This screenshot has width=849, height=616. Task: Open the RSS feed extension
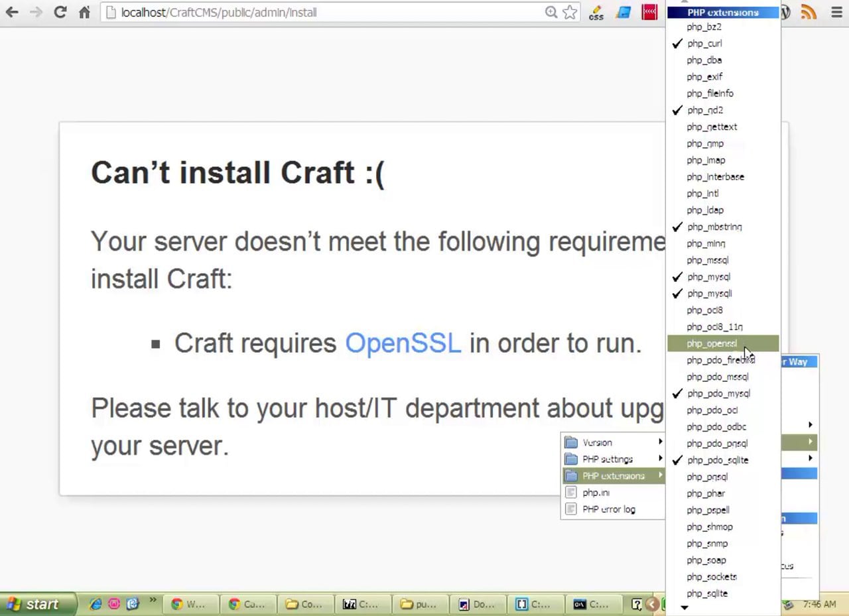(x=808, y=12)
